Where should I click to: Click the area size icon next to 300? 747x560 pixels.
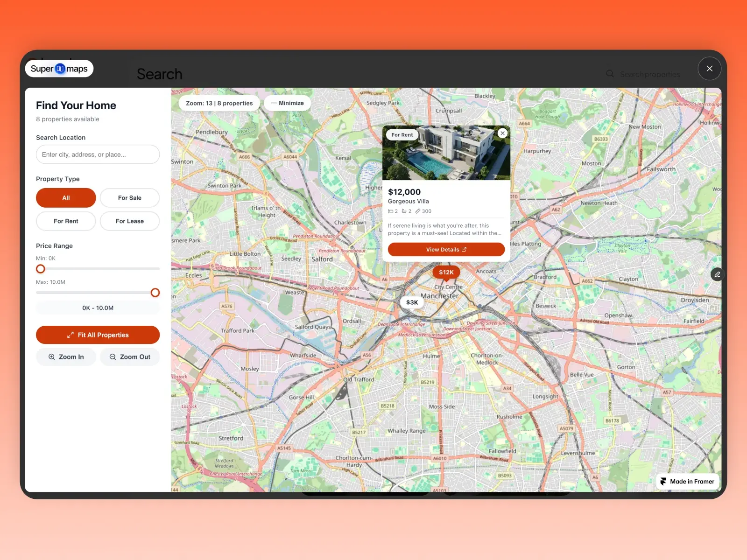pyautogui.click(x=419, y=211)
